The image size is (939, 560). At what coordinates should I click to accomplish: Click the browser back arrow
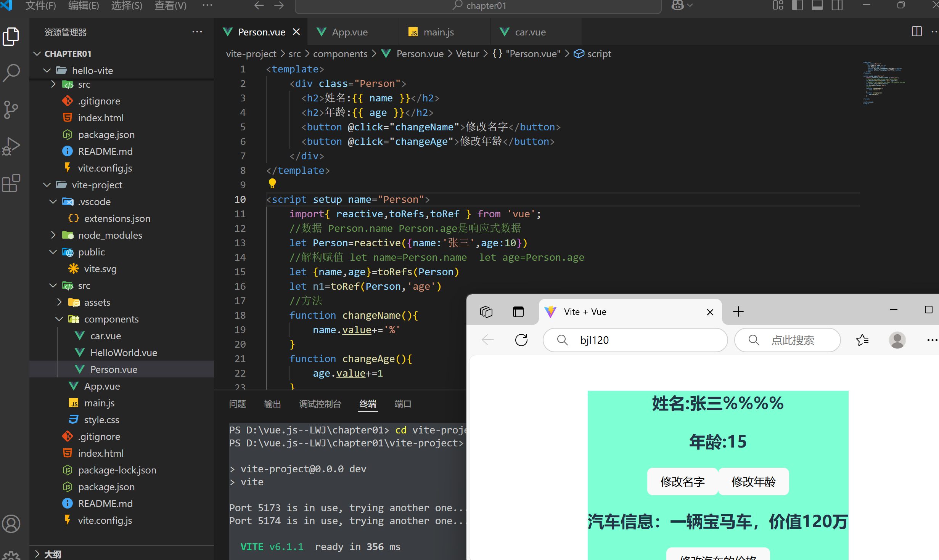[x=488, y=340]
